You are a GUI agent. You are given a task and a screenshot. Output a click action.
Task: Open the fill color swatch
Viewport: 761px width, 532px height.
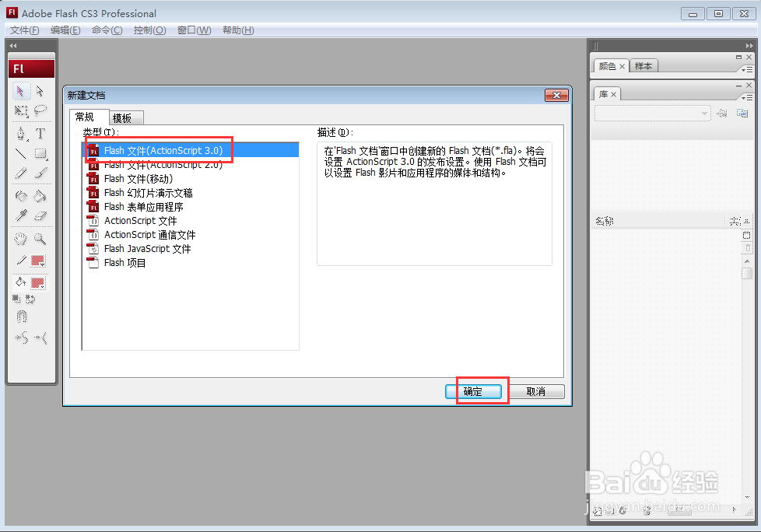click(38, 283)
